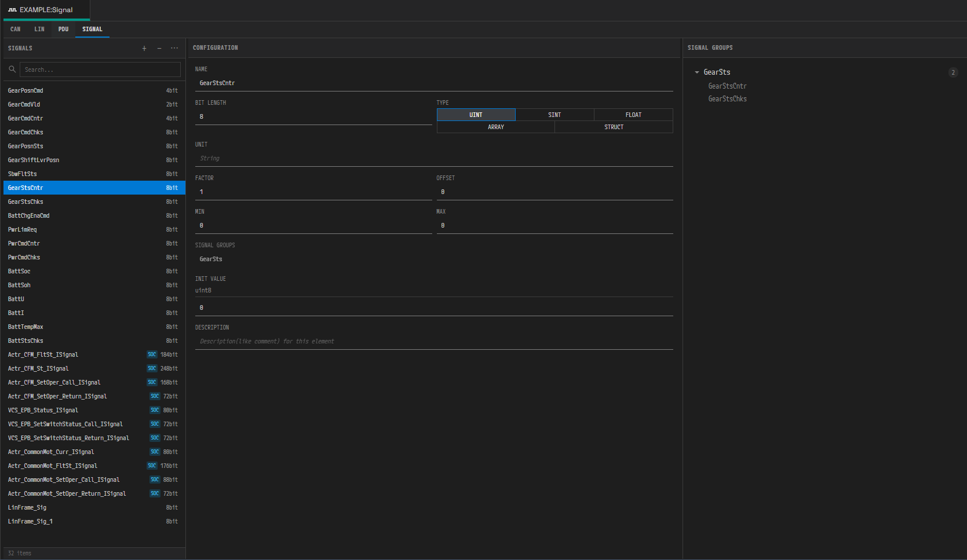Remove selected signal with minus icon
The image size is (967, 560).
(x=159, y=49)
